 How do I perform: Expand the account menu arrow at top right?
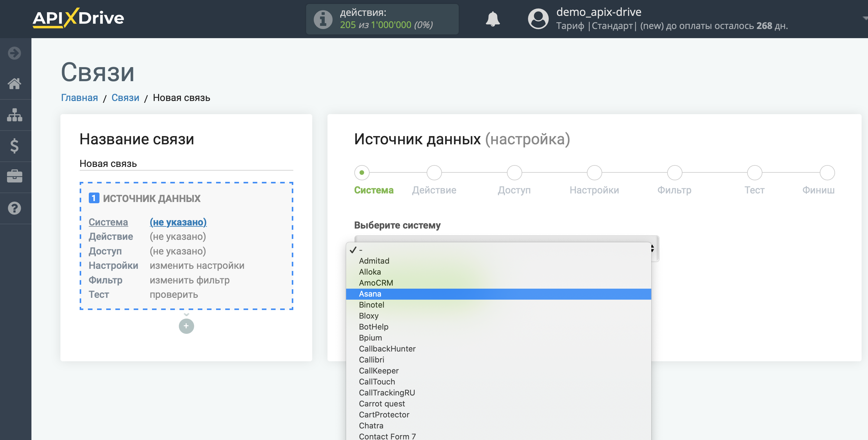[865, 18]
